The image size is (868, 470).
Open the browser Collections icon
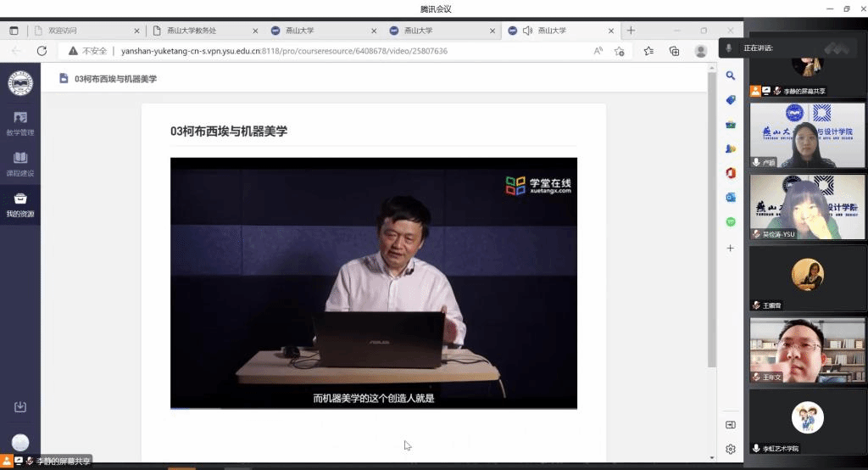pyautogui.click(x=674, y=51)
